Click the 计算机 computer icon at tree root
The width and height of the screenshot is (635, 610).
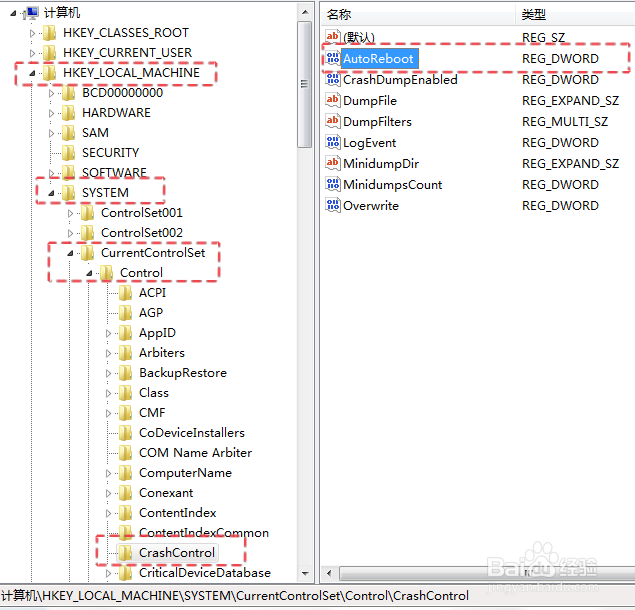coord(31,13)
